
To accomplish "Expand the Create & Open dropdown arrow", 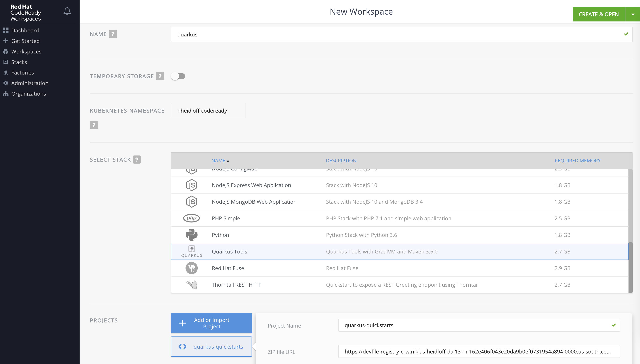I will click(633, 14).
